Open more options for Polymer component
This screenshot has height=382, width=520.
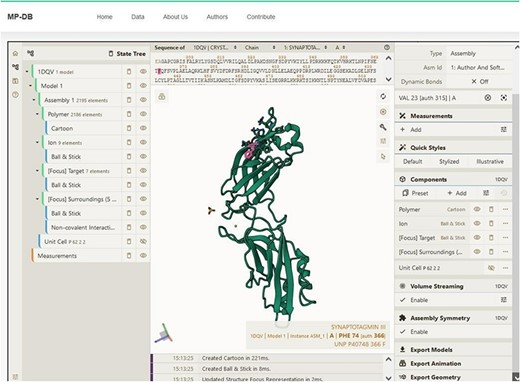coord(505,209)
